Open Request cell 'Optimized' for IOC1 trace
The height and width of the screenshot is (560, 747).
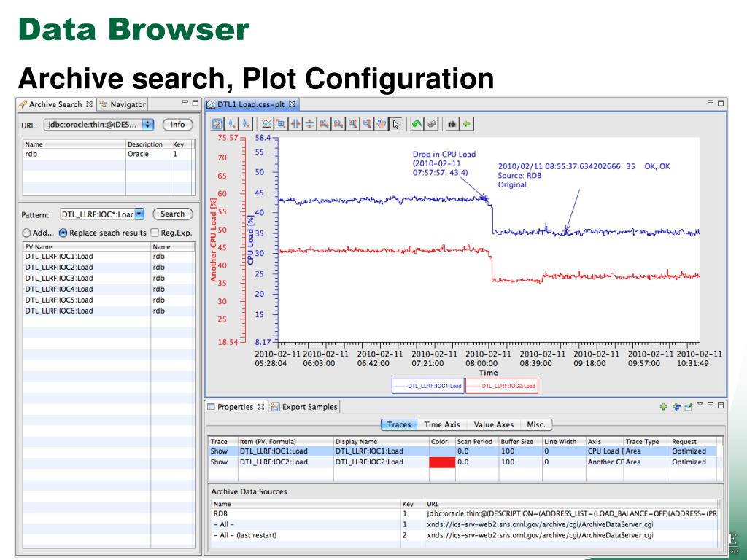click(693, 451)
